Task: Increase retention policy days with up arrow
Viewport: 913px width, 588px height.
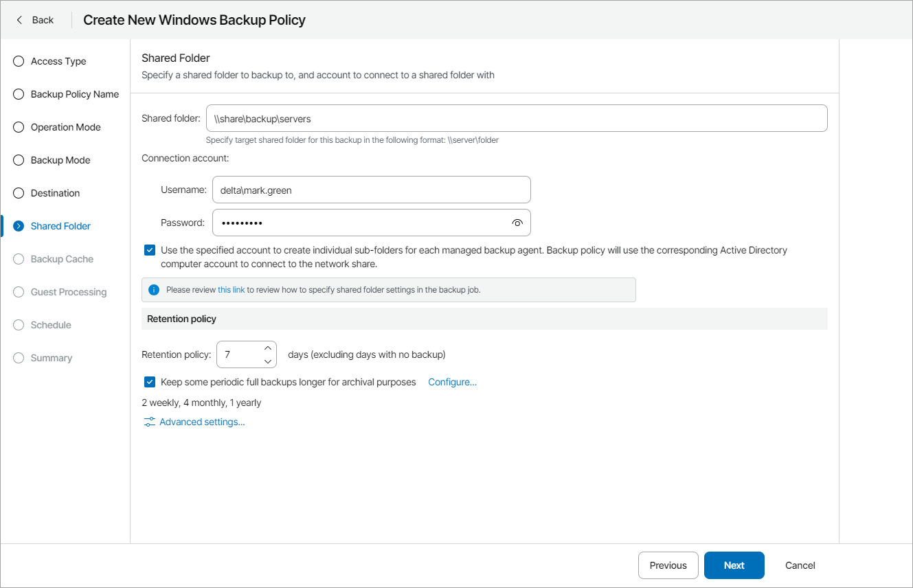Action: [x=268, y=348]
